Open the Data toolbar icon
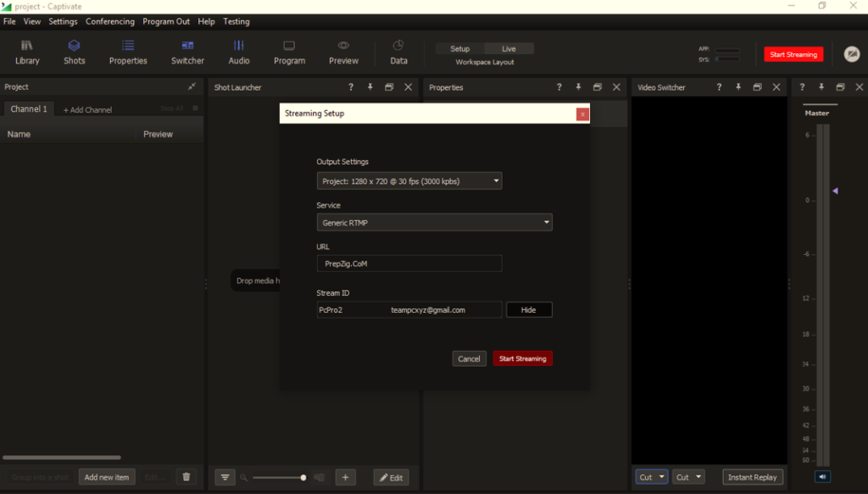Screen dimensions: 868x494 (x=398, y=53)
